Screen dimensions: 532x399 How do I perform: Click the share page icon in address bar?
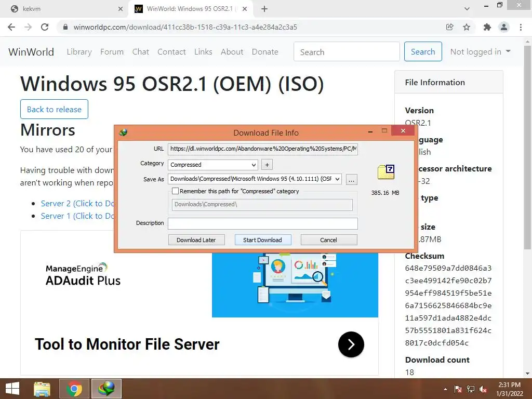[449, 27]
